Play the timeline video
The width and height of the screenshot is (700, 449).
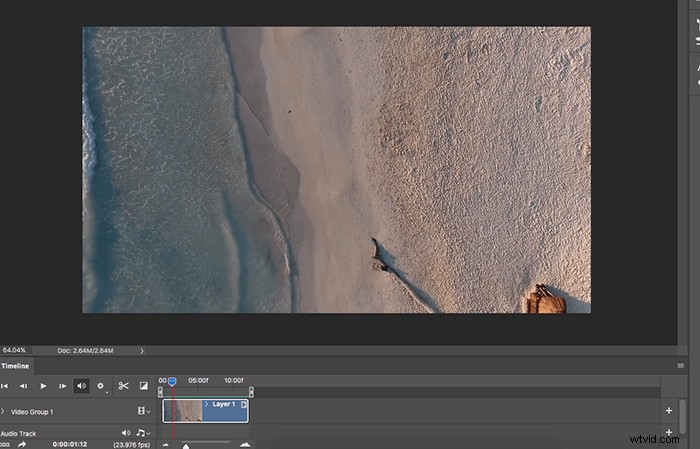43,386
